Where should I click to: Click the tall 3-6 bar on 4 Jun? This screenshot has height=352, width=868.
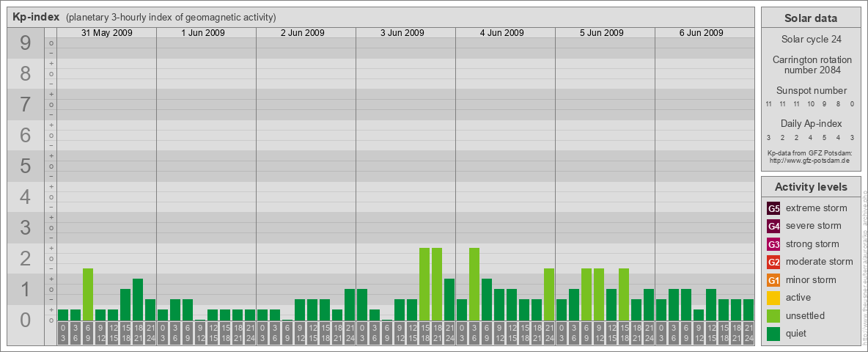[474, 285]
